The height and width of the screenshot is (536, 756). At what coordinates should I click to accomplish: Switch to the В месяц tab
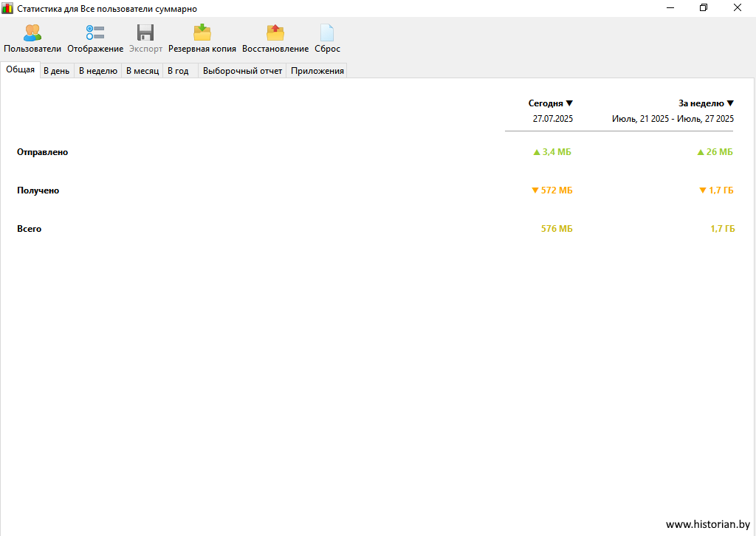pyautogui.click(x=142, y=71)
